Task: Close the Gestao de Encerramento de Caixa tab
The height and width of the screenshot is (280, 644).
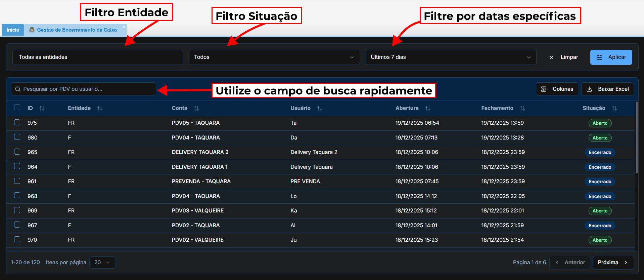Action: (x=124, y=27)
